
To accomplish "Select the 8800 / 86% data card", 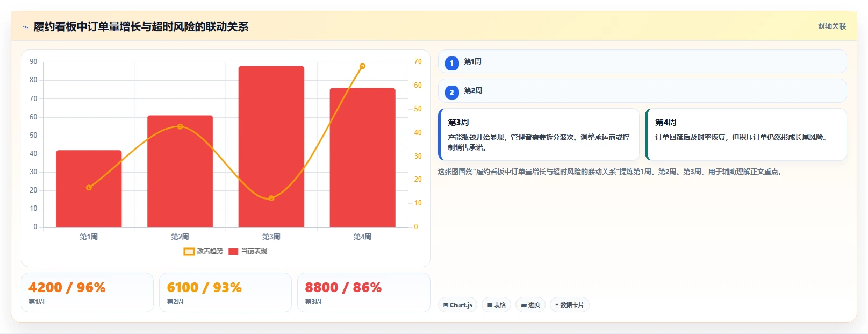I will [364, 293].
